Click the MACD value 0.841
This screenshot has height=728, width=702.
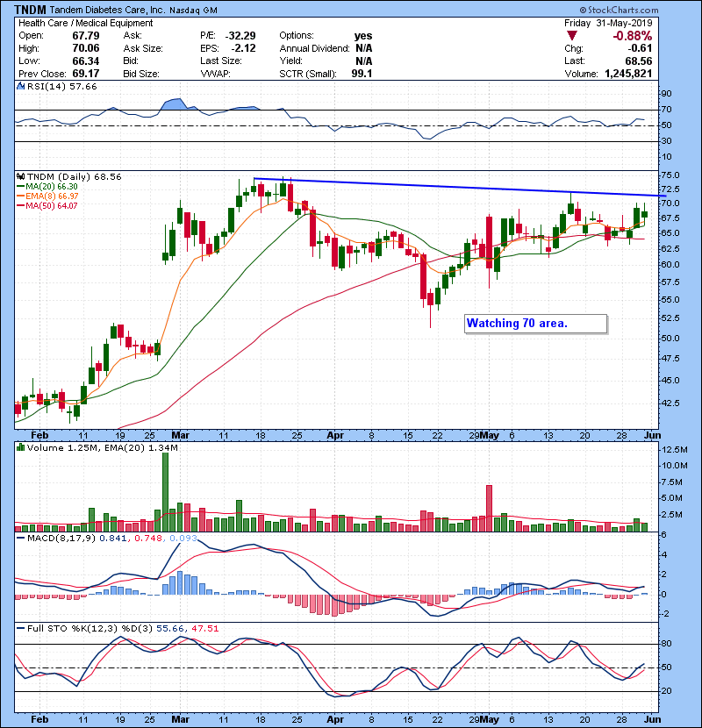(113, 539)
